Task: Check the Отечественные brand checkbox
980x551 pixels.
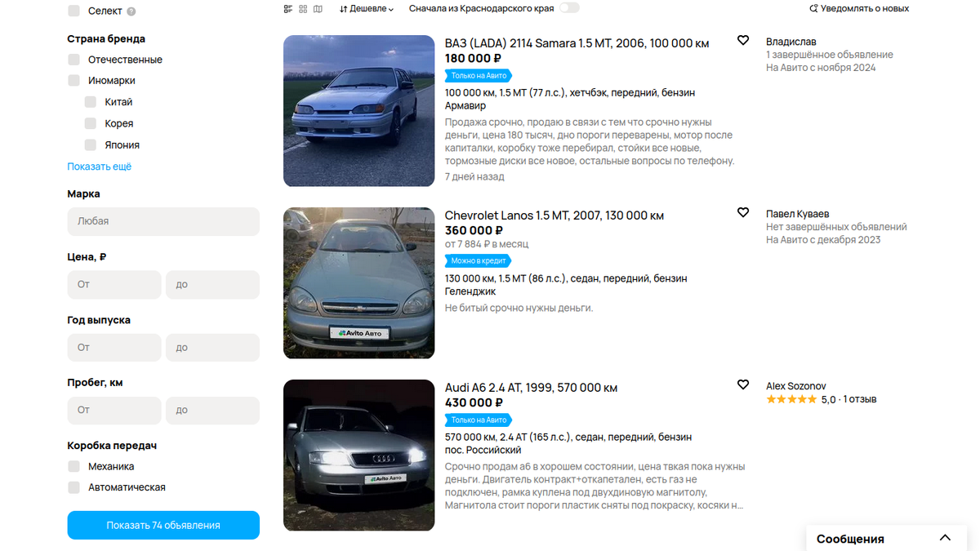Action: click(x=74, y=60)
